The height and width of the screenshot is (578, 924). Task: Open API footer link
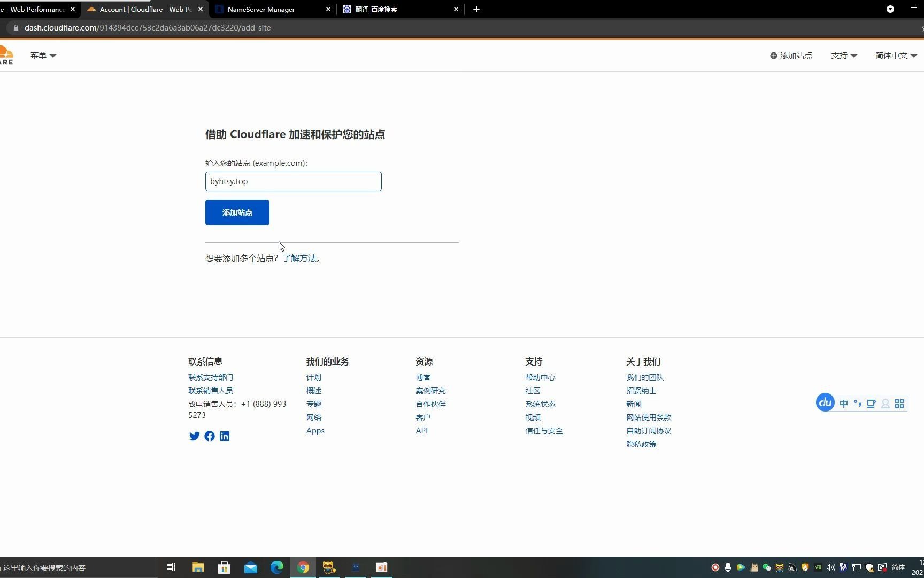pos(421,431)
